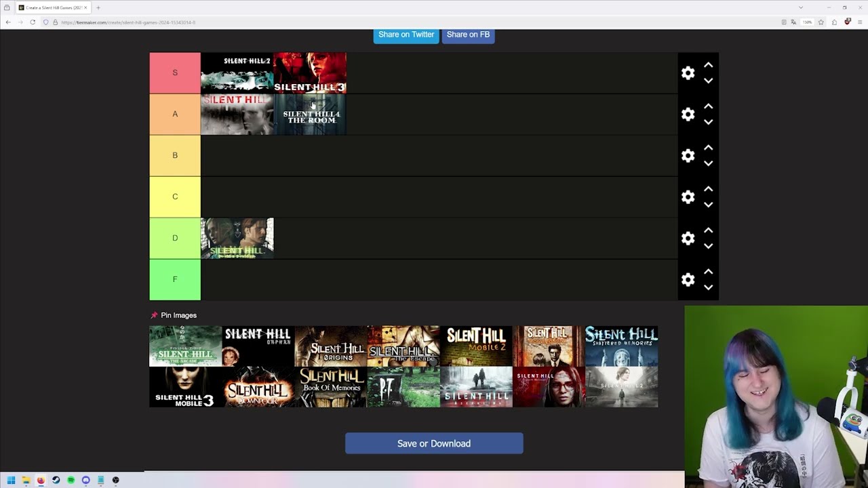Open Steam from the taskbar
This screenshot has height=488, width=868.
[x=56, y=480]
